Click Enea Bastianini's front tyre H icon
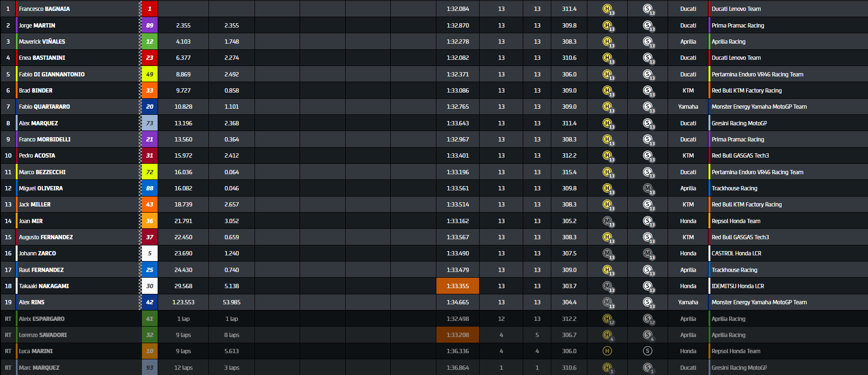The image size is (868, 375). [x=607, y=58]
